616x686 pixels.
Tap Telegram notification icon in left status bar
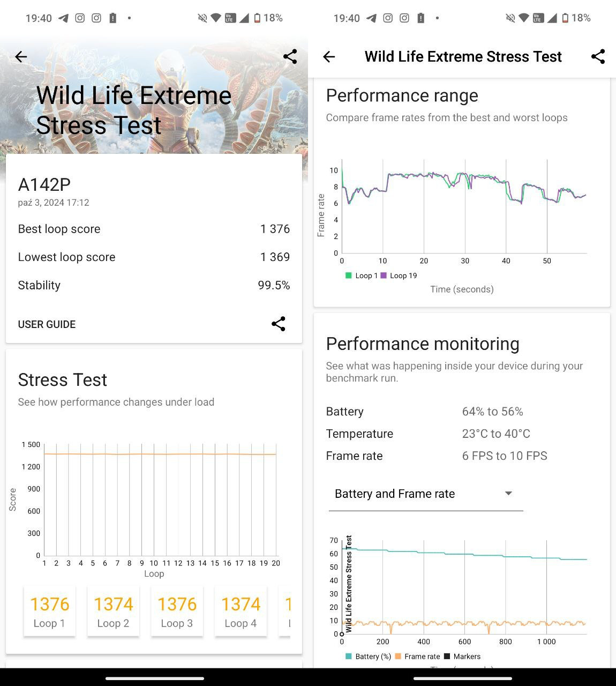click(x=63, y=18)
